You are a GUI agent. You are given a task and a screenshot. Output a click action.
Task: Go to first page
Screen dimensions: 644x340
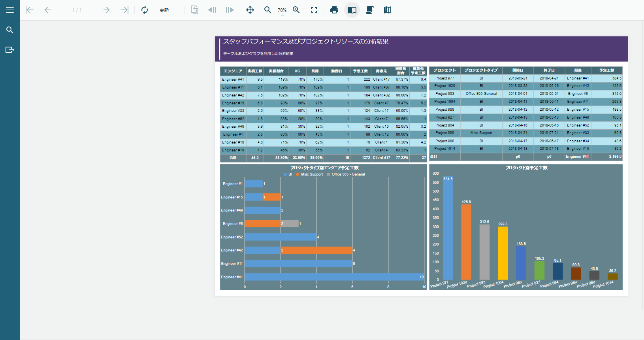(30, 10)
